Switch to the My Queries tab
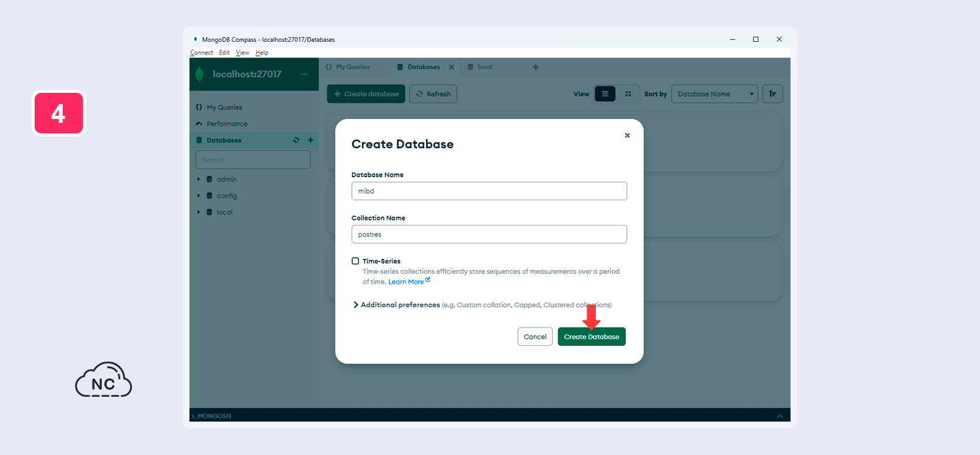 pyautogui.click(x=353, y=67)
